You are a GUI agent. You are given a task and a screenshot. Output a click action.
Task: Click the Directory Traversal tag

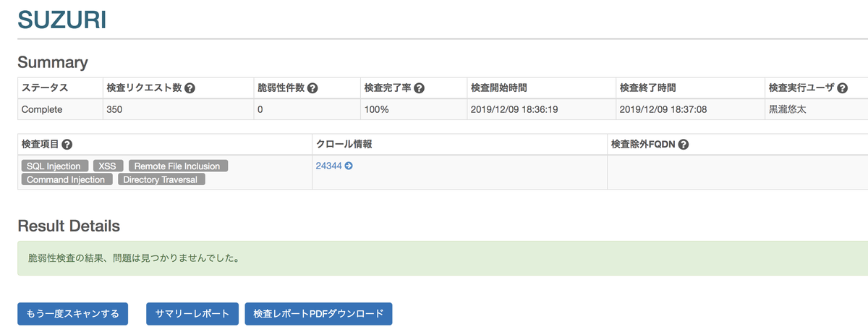[161, 179]
